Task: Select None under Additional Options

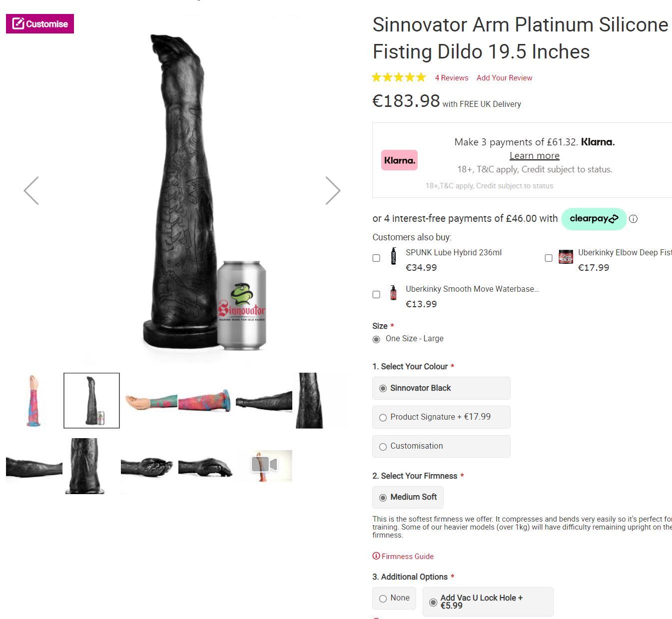Action: click(383, 599)
